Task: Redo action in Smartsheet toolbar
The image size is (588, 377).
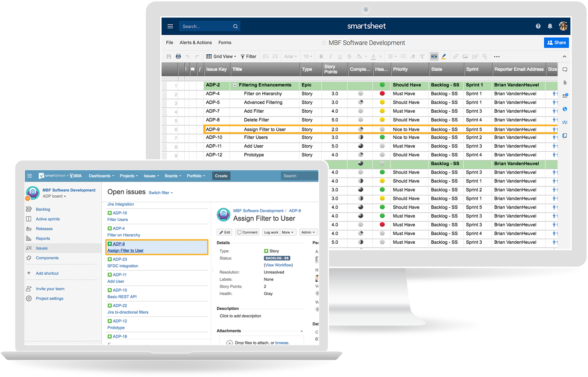Action: click(x=197, y=56)
